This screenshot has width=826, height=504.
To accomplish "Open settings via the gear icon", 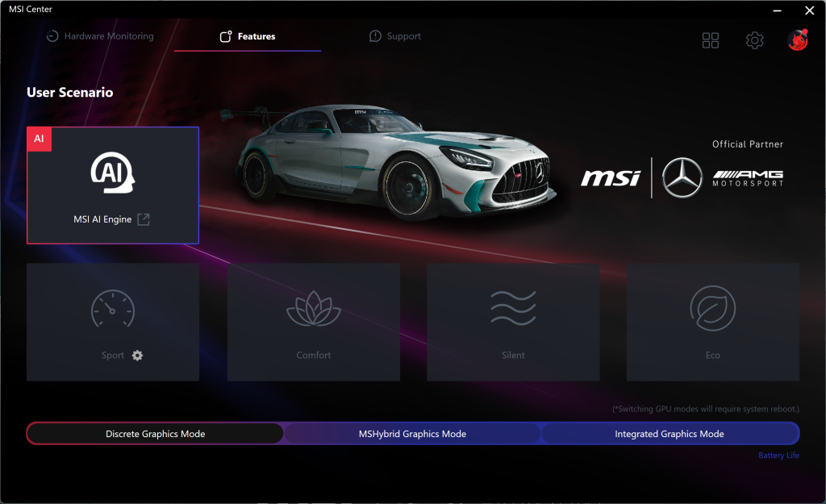I will tap(754, 40).
